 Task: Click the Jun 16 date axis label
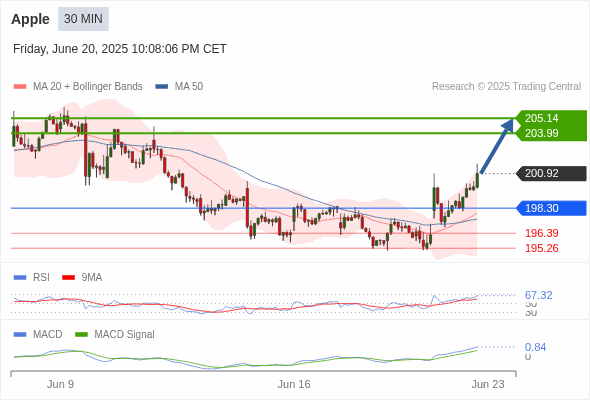click(x=294, y=384)
